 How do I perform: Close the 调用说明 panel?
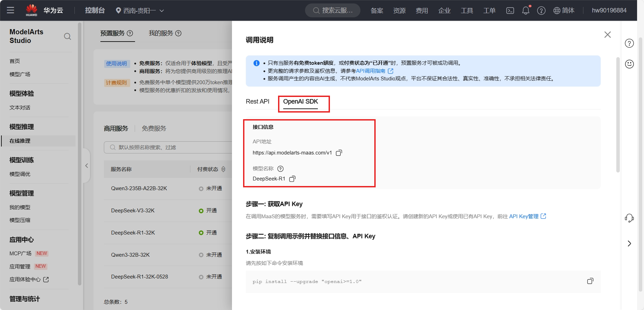point(607,35)
